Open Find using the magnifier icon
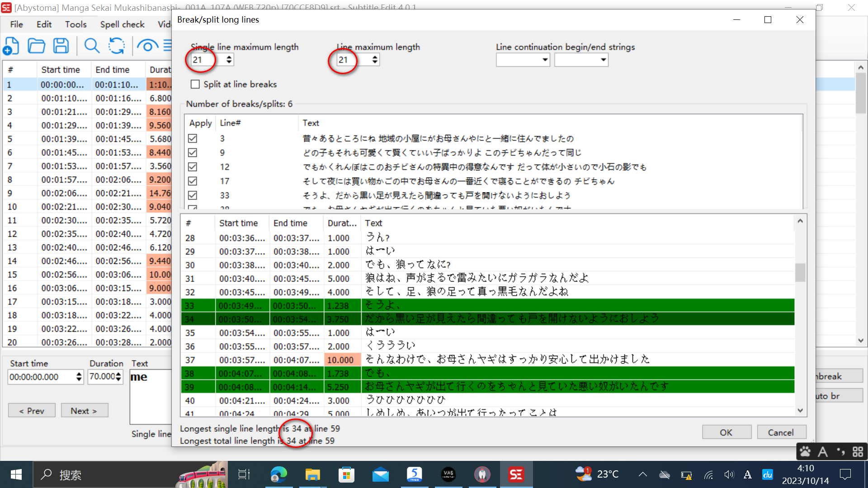This screenshot has height=488, width=868. point(92,46)
